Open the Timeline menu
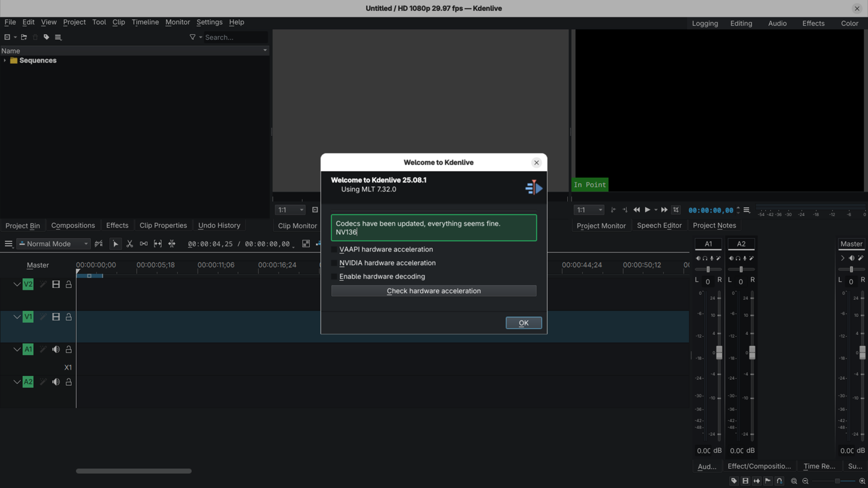Viewport: 868px width, 488px height. (145, 22)
